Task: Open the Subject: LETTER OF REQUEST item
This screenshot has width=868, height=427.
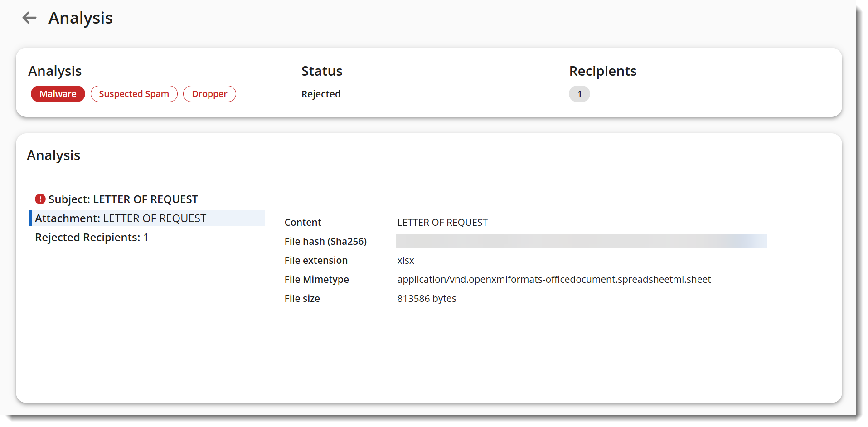Action: tap(123, 199)
